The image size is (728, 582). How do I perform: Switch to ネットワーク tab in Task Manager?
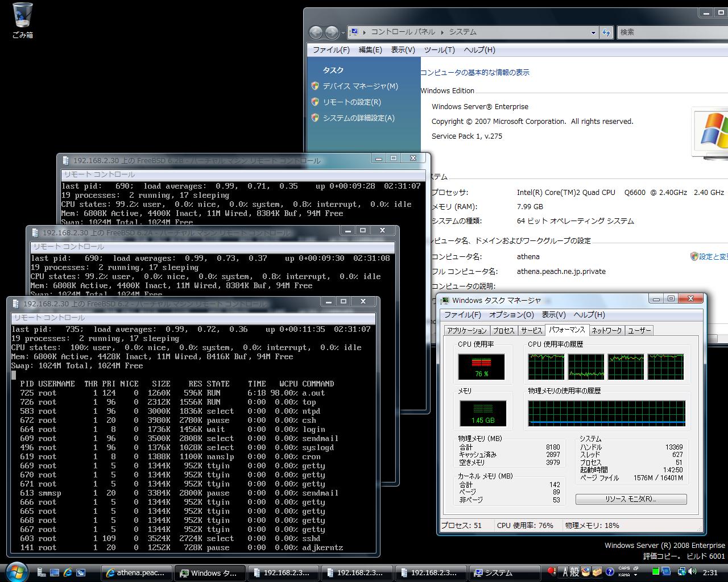coord(607,330)
